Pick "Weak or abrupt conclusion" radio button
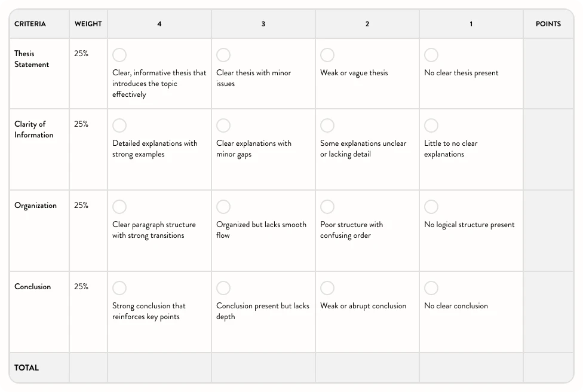The image size is (583, 392). (x=327, y=288)
